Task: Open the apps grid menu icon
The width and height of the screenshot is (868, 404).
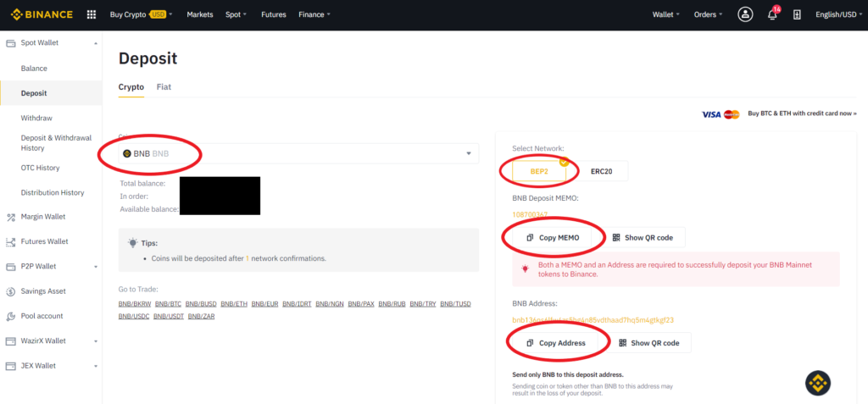Action: pos(92,14)
